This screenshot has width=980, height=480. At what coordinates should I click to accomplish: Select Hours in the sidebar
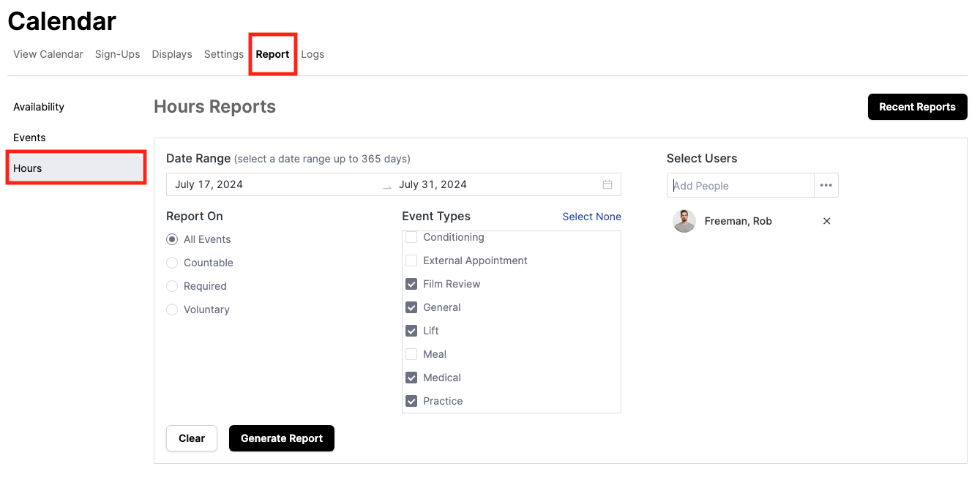75,168
